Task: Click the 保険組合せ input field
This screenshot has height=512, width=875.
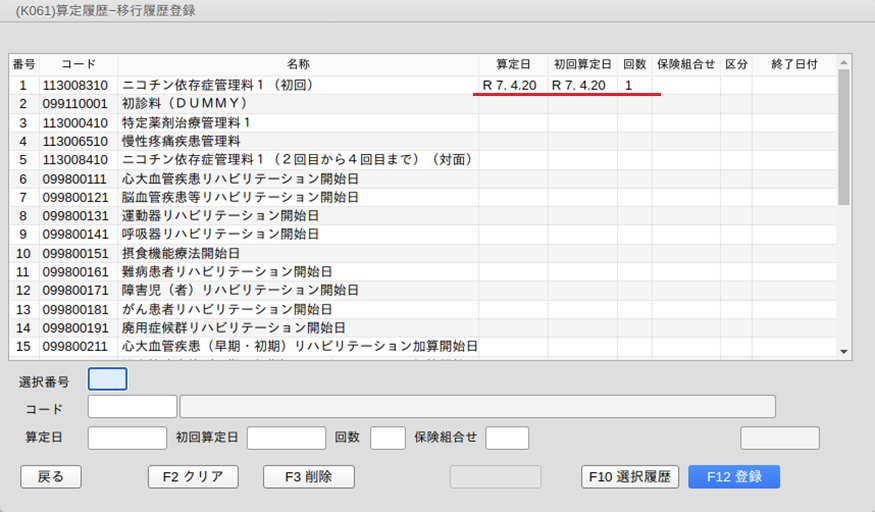Action: [x=506, y=438]
